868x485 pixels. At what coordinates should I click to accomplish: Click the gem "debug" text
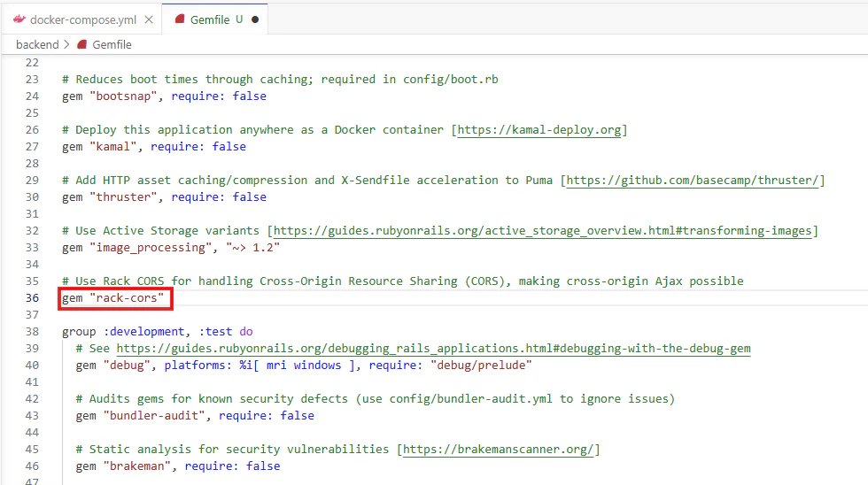pyautogui.click(x=113, y=365)
